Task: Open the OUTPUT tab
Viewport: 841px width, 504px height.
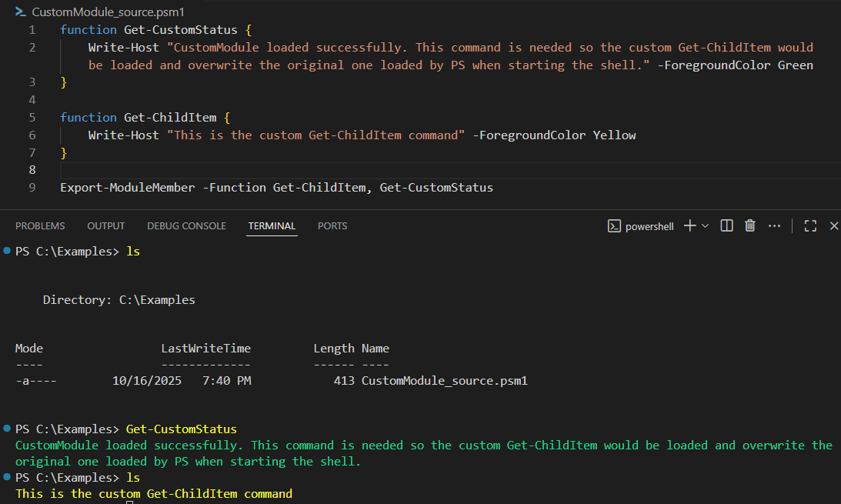Action: point(105,225)
